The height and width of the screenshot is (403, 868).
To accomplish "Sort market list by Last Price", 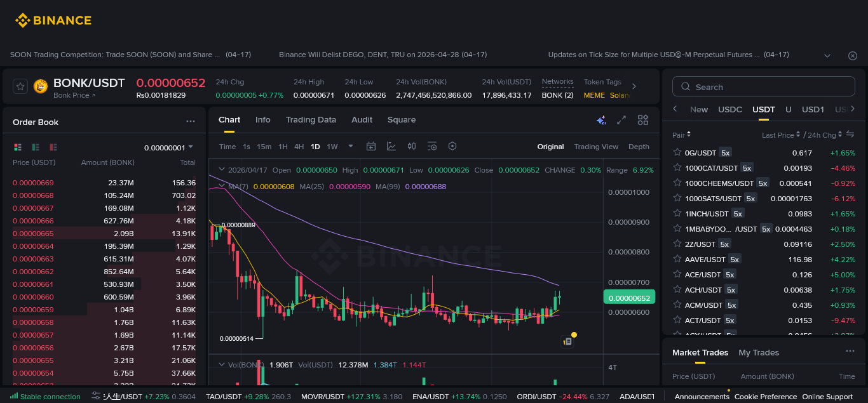I will tap(782, 135).
